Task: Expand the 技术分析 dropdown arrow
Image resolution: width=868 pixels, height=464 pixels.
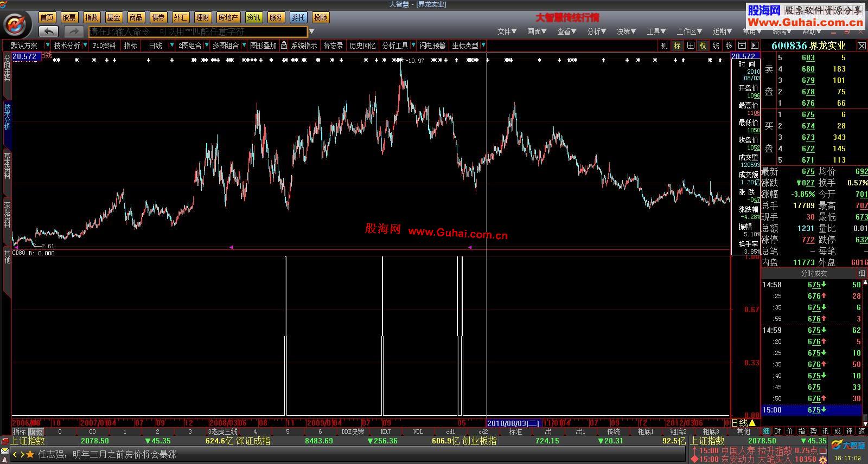Action: (85, 46)
